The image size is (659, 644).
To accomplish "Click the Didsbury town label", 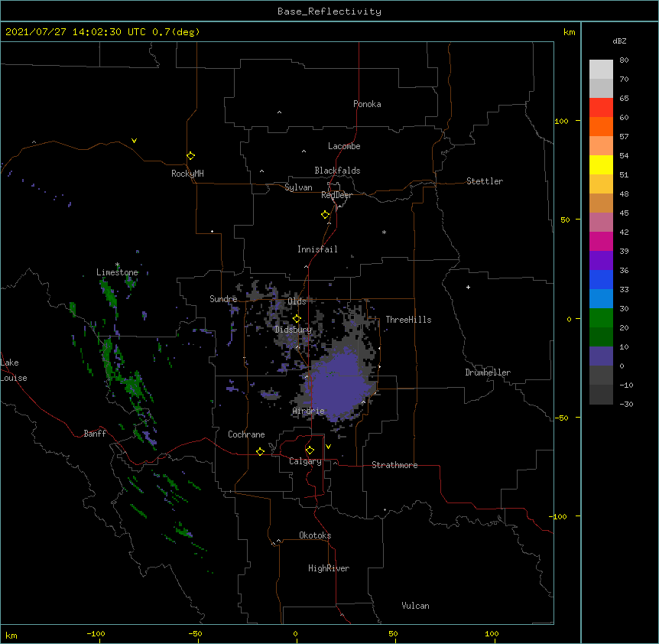I will coord(294,330).
